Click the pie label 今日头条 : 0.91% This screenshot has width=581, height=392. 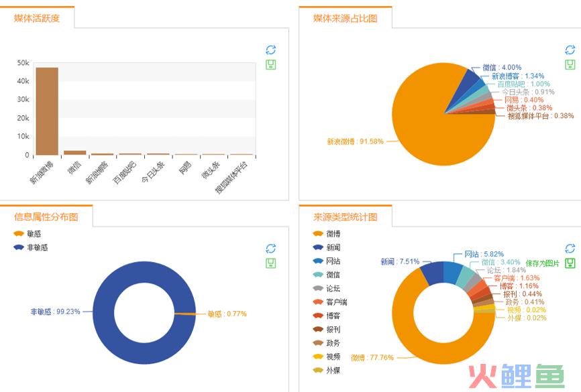point(528,92)
